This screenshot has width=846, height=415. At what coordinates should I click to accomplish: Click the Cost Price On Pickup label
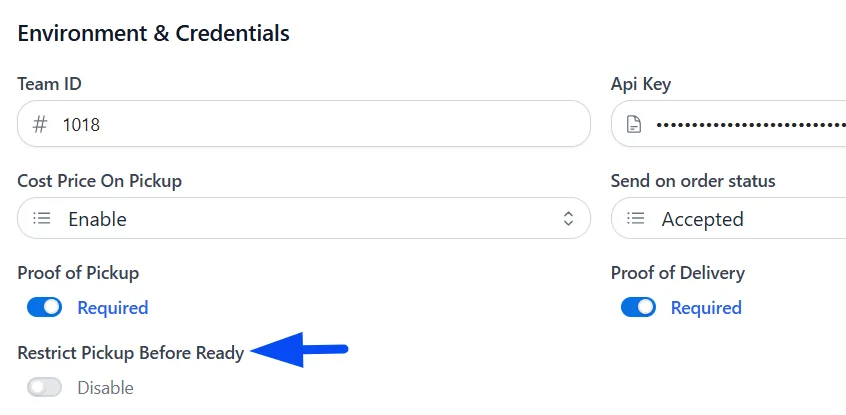point(99,181)
